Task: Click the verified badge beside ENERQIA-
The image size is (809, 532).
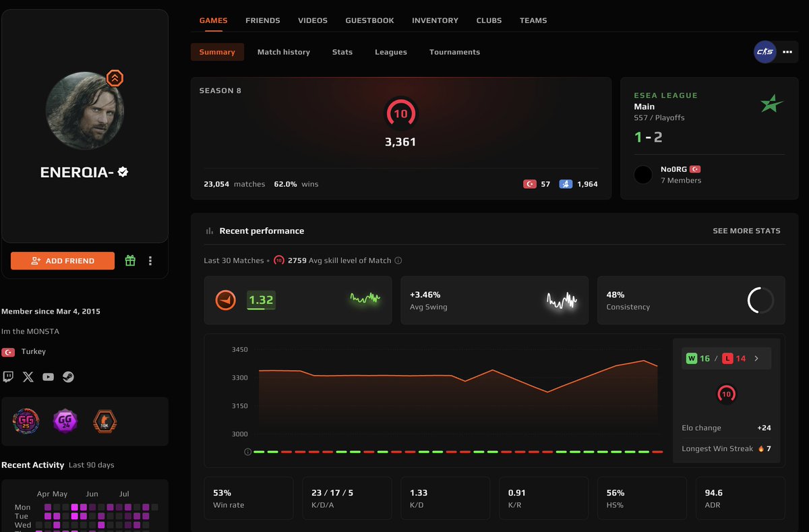Action: click(x=123, y=172)
